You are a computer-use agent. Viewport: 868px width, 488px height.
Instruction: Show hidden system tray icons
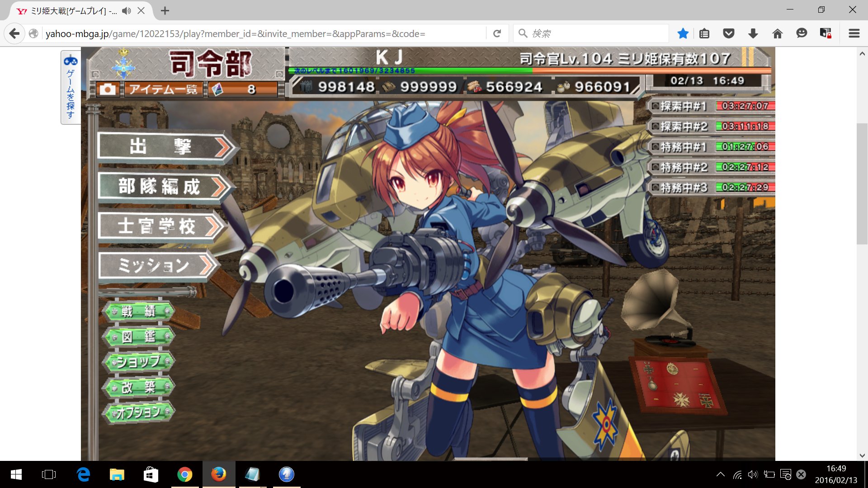721,474
